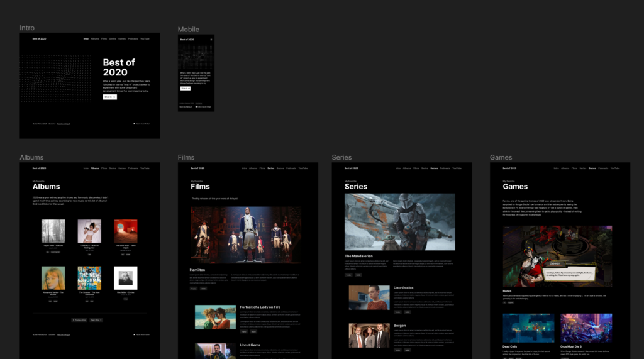Click Charli XCX album cover

click(89, 231)
